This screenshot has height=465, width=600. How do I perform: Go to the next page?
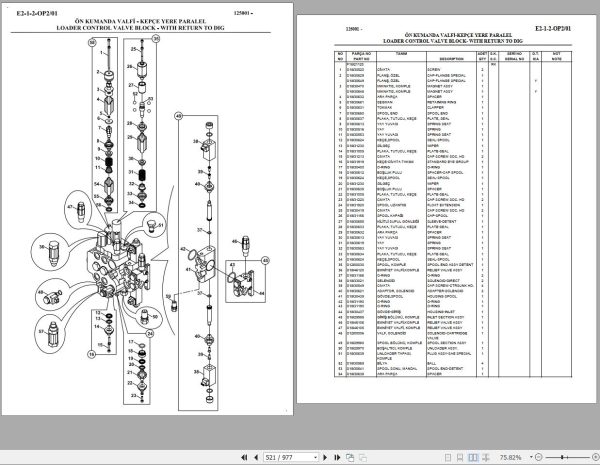(325, 457)
